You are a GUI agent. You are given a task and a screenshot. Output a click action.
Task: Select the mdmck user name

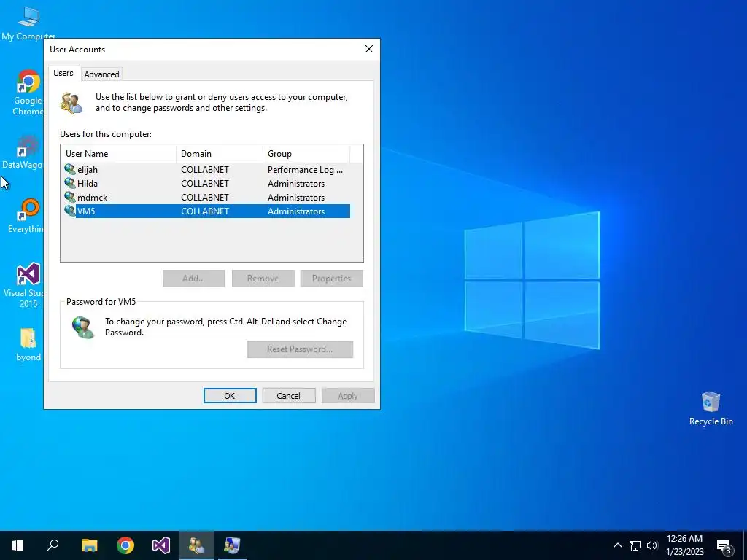[93, 197]
